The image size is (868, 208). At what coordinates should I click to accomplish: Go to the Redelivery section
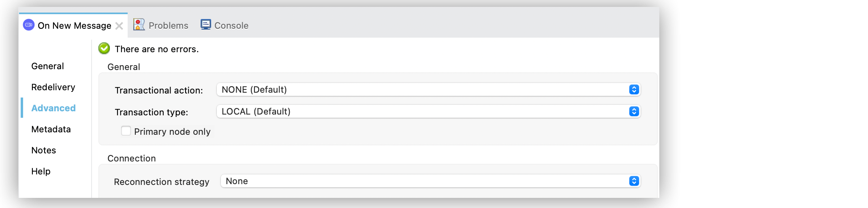click(53, 87)
